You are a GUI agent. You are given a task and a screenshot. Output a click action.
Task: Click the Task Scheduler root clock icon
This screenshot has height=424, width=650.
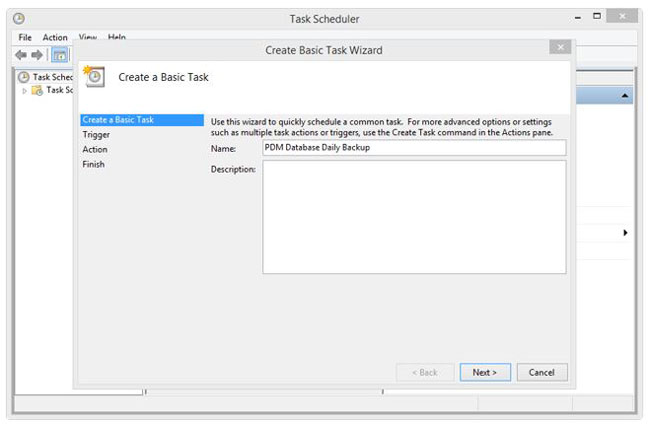23,76
